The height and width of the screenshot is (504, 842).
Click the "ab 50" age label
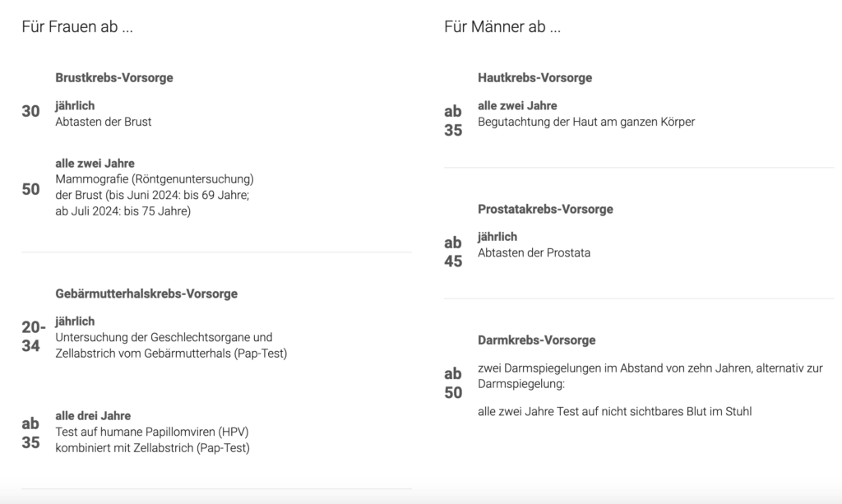453,382
